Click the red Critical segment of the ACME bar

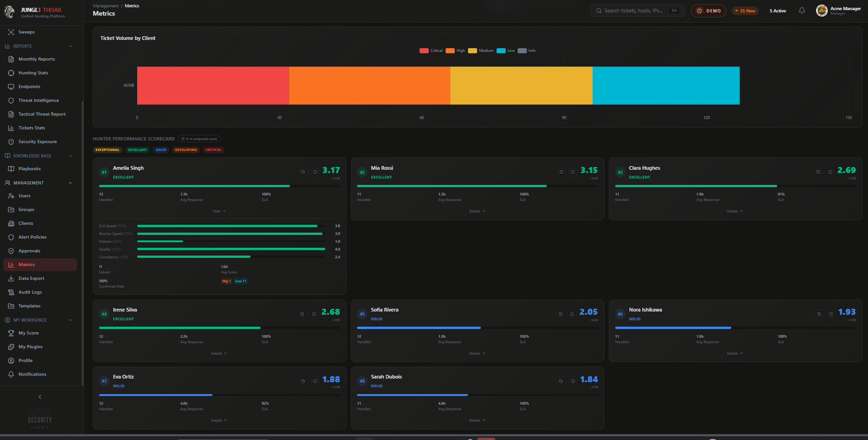coord(213,86)
